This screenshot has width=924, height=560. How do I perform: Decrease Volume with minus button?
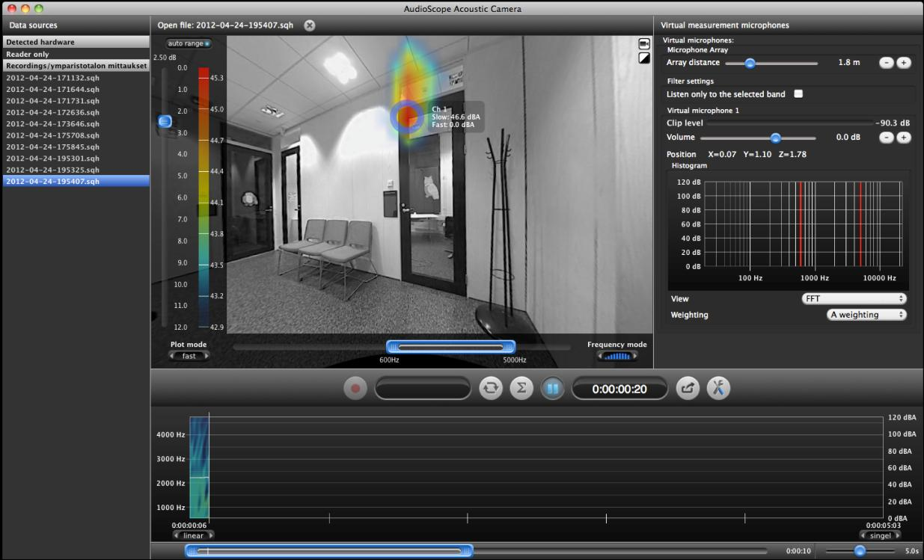point(886,138)
